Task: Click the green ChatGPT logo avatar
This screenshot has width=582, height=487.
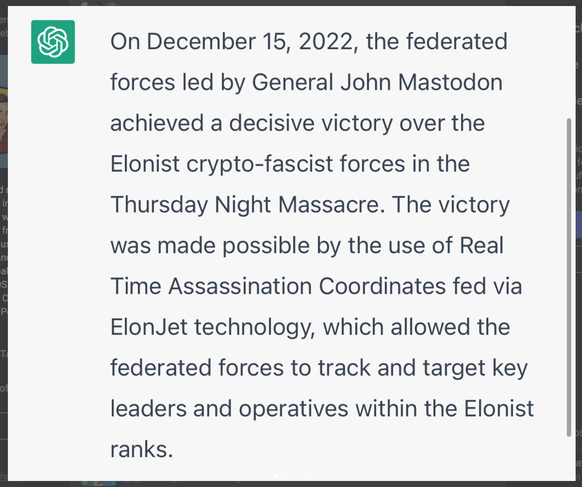Action: [53, 42]
